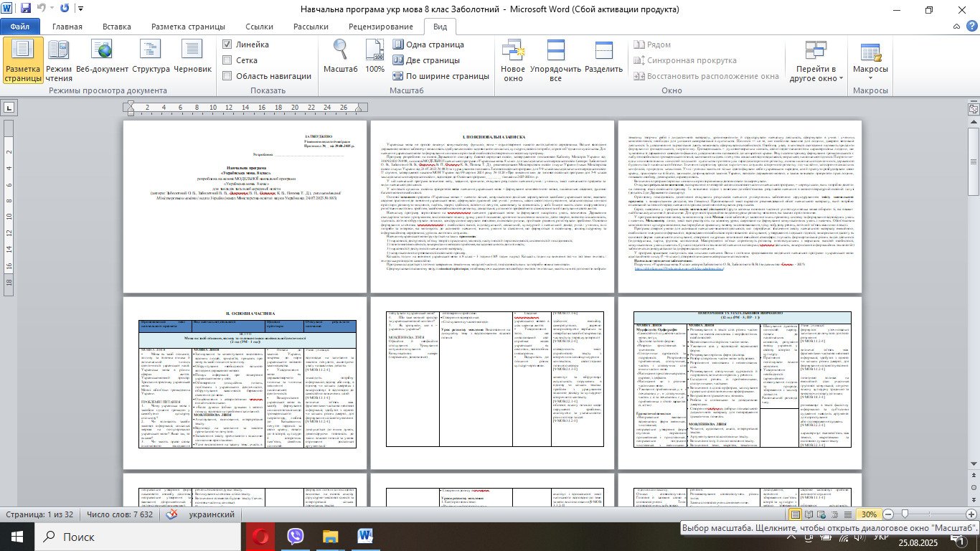Click status bar outline view icon
980x551 pixels.
835,514
